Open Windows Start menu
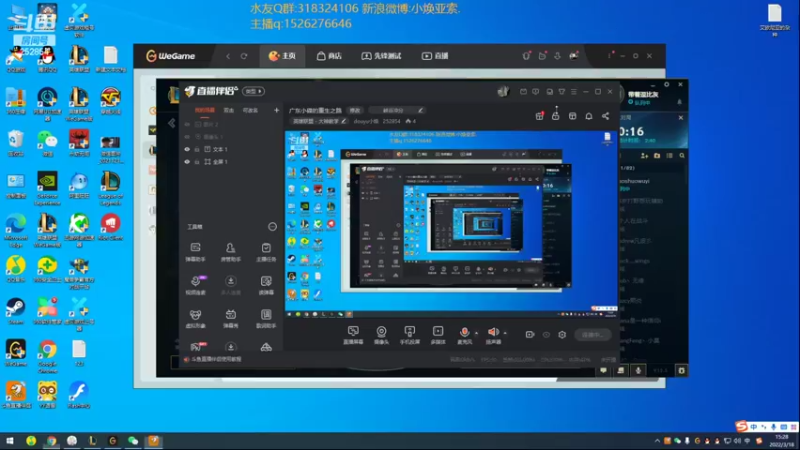Viewport: 800px width, 450px height. (10, 440)
